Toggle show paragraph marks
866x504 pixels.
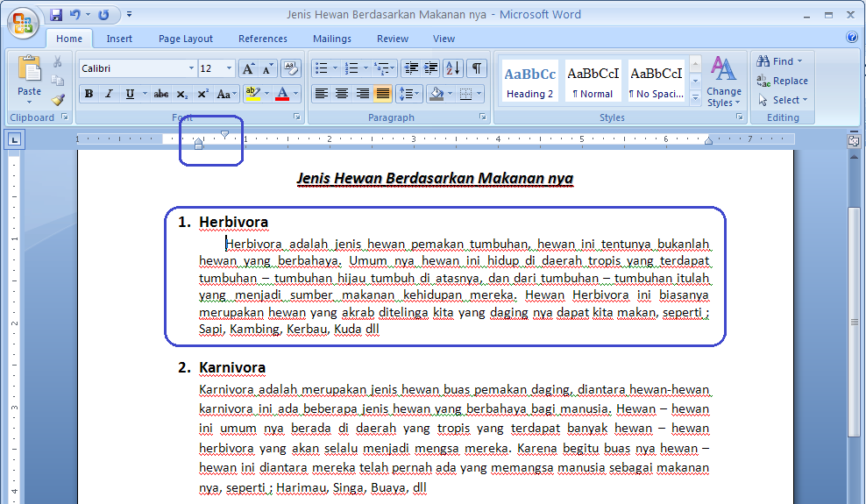click(477, 68)
